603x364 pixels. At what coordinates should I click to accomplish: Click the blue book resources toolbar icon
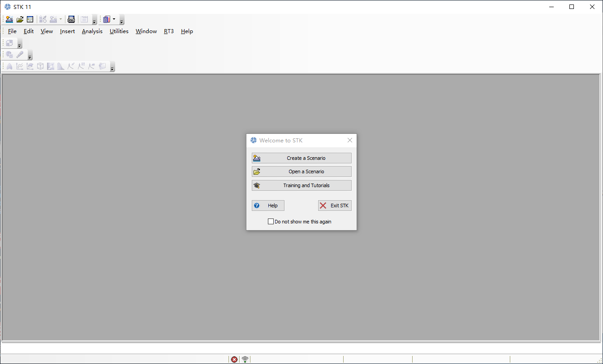tap(107, 19)
